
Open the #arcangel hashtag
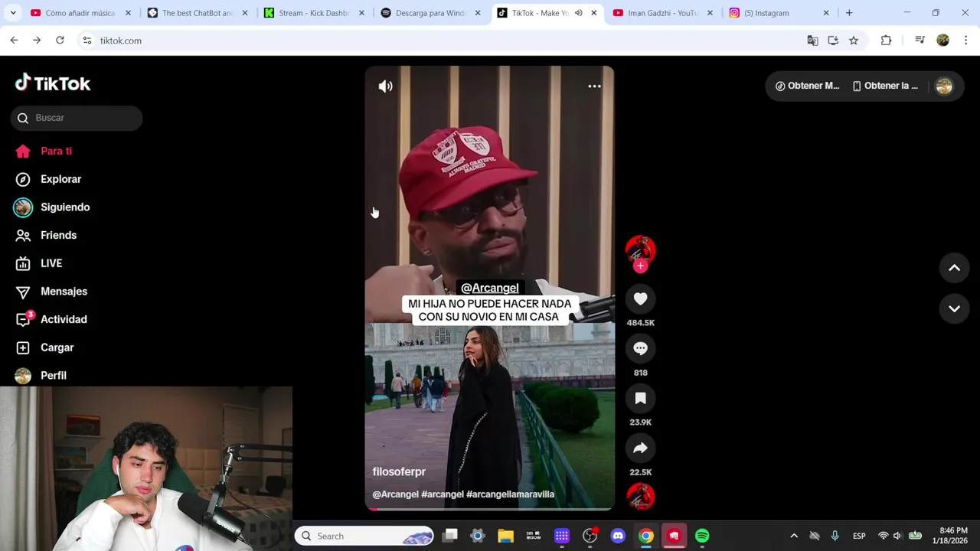coord(443,494)
